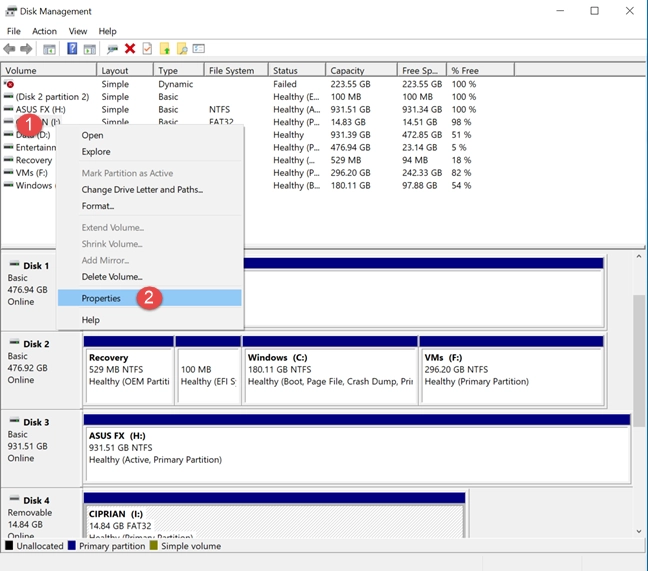Screen dimensions: 648x571
Task: Click the folder with green arrow toolbar icon
Action: pos(165,49)
